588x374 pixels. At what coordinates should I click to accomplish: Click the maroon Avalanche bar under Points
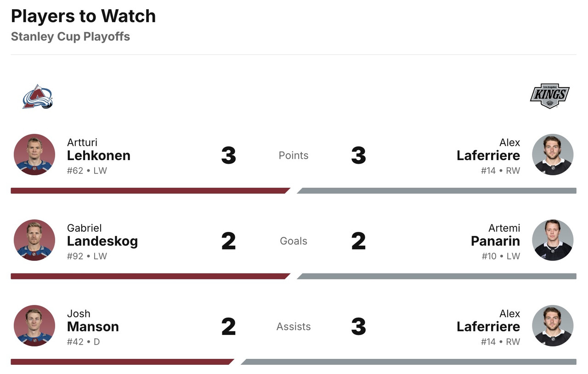pos(149,190)
